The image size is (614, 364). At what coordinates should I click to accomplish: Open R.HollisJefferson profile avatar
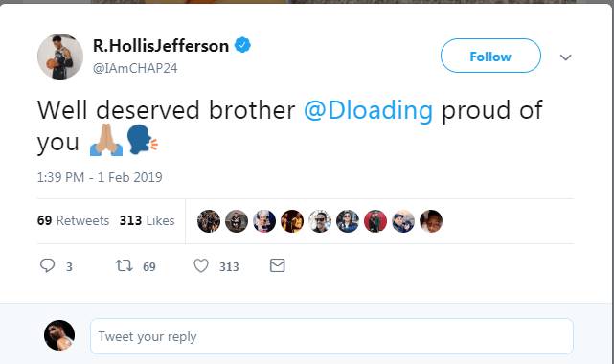[60, 57]
